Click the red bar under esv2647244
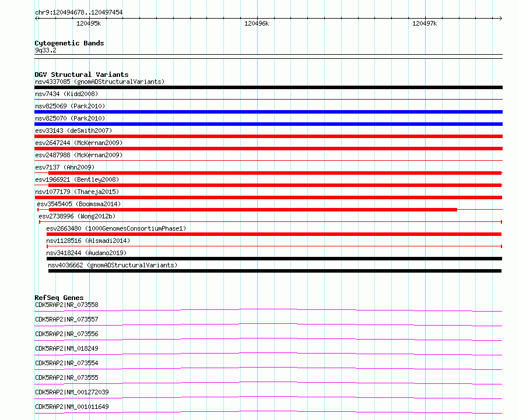This screenshot has height=420, width=519. click(x=268, y=149)
